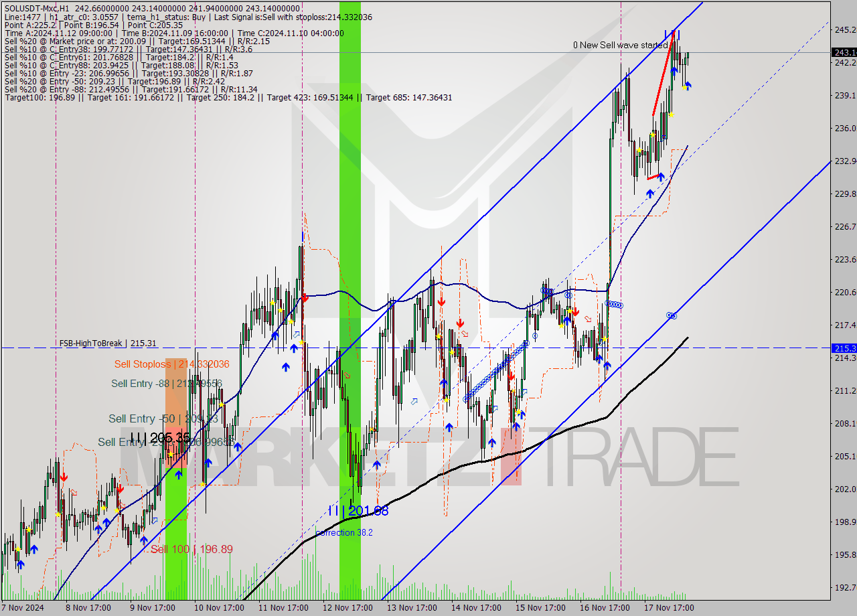Click the 192.7 price axis label
This screenshot has height=616, width=857.
click(x=845, y=587)
